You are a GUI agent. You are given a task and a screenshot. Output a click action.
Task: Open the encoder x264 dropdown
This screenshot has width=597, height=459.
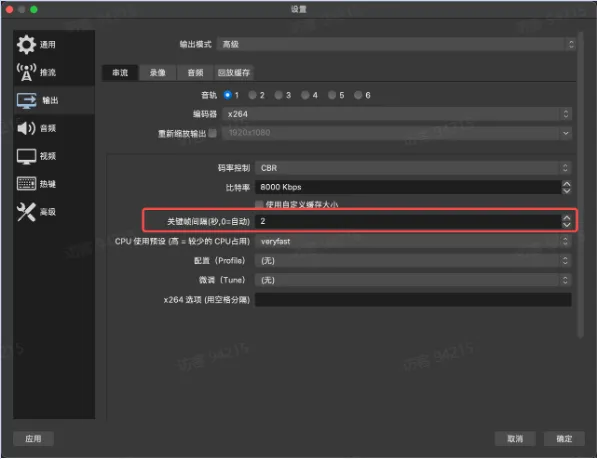coord(397,114)
